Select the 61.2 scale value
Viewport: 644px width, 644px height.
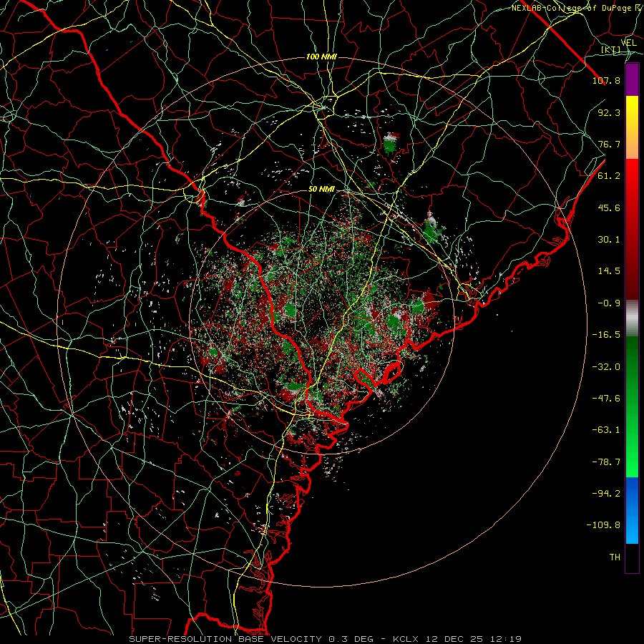(x=609, y=176)
